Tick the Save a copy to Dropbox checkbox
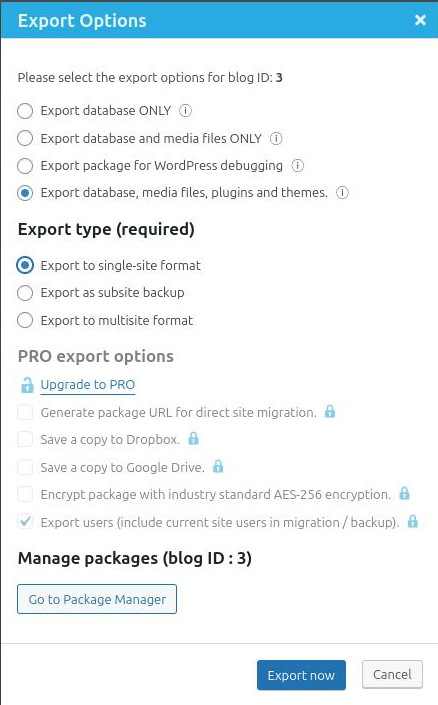The height and width of the screenshot is (705, 438). pyautogui.click(x=25, y=439)
